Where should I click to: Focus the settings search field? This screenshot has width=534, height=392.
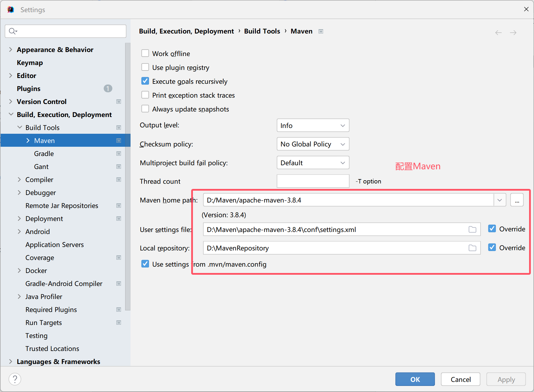pos(66,31)
